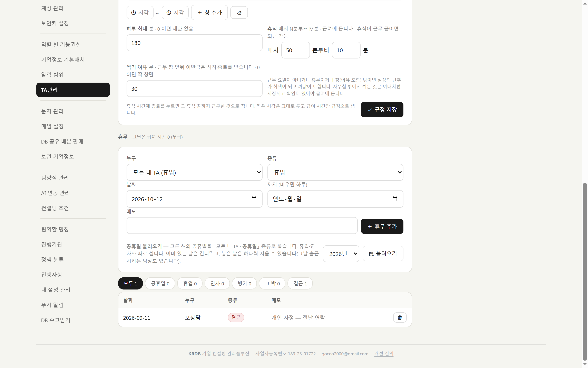The height and width of the screenshot is (368, 588).
Task: Click the 분부터 field containing 10
Action: [346, 50]
